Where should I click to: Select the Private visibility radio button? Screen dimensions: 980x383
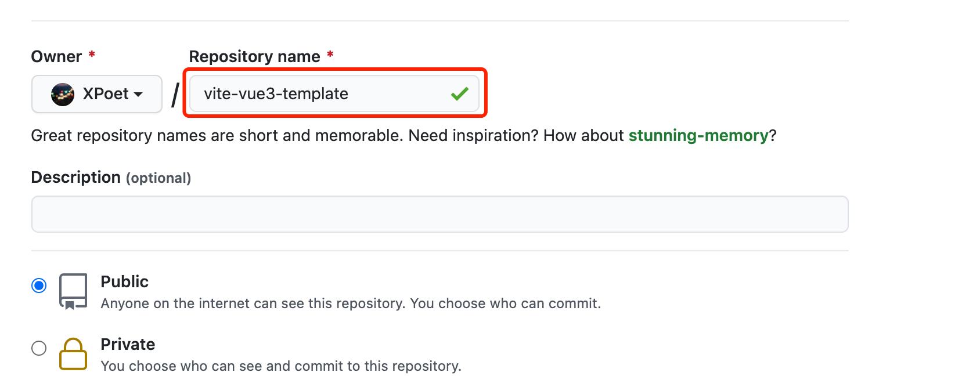click(39, 348)
